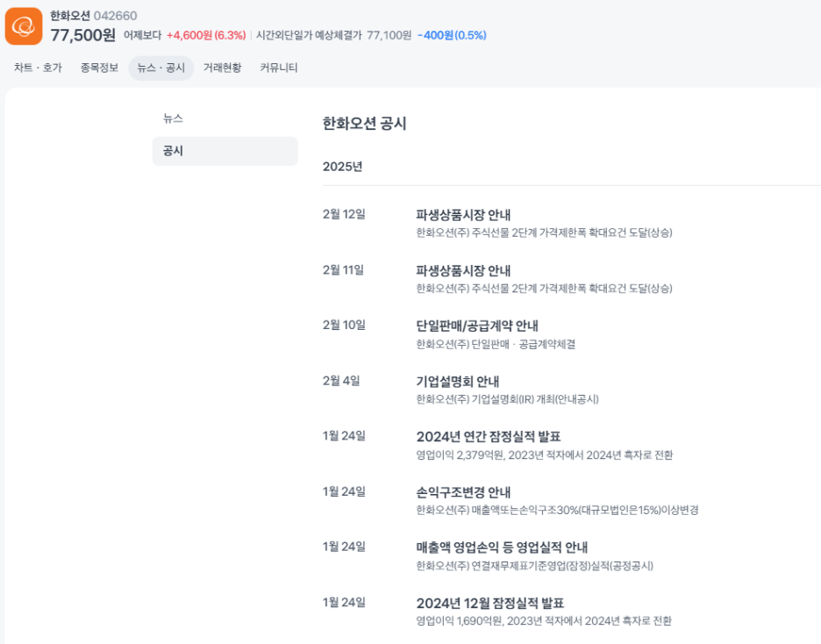Click the 2025년 year label
Image resolution: width=821 pixels, height=644 pixels.
point(342,167)
